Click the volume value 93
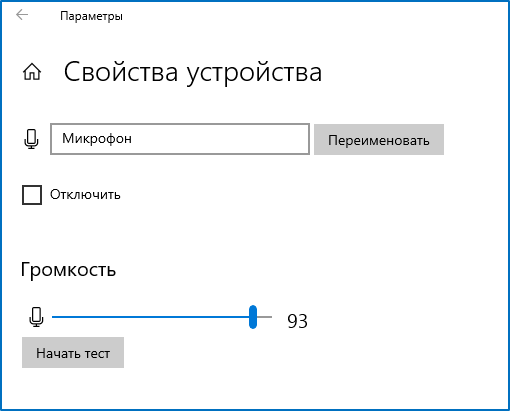 coord(297,321)
